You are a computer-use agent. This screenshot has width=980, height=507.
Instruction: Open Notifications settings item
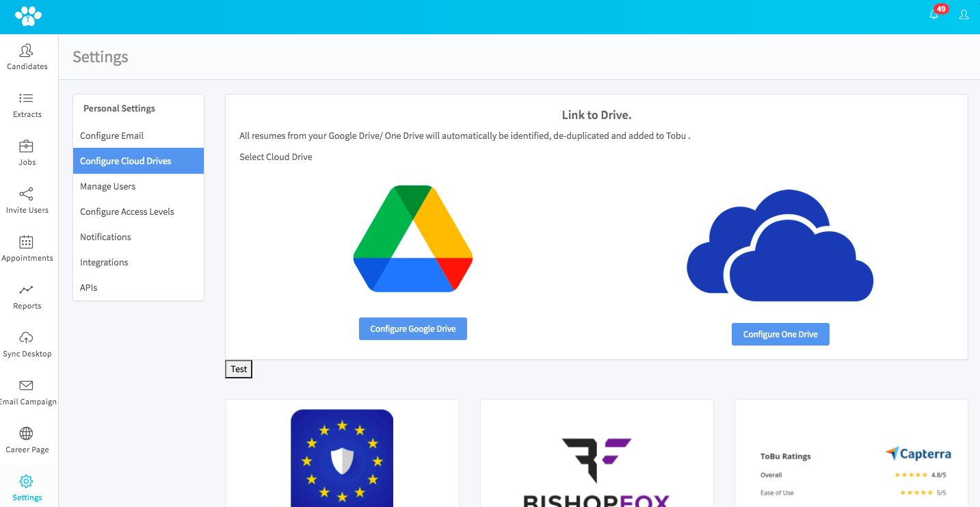coord(138,237)
